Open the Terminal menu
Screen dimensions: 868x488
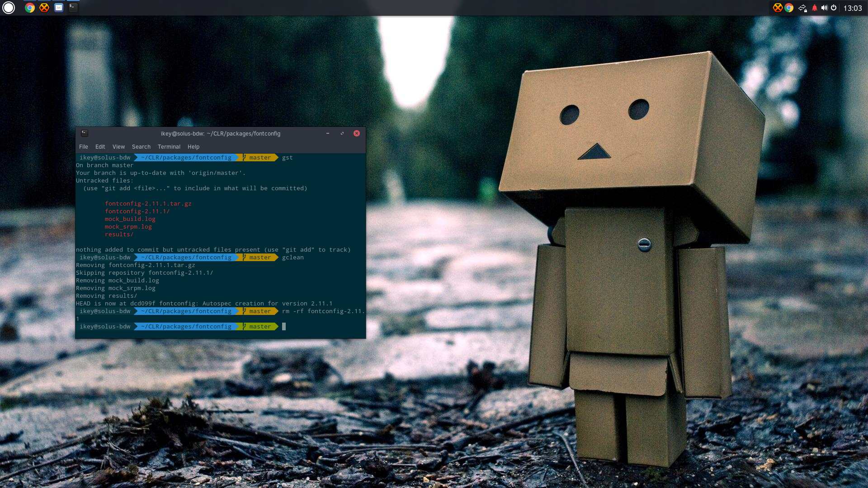point(169,147)
